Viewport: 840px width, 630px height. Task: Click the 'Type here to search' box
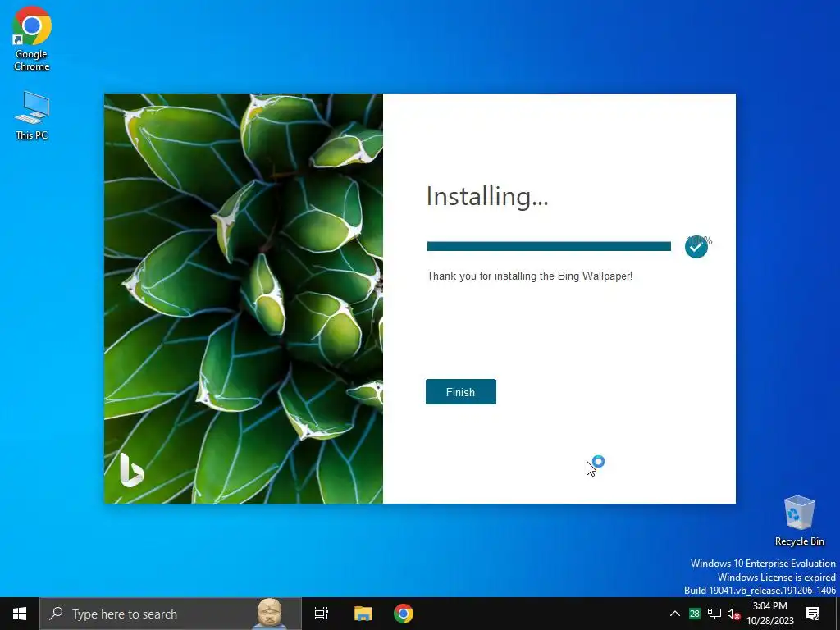point(171,614)
